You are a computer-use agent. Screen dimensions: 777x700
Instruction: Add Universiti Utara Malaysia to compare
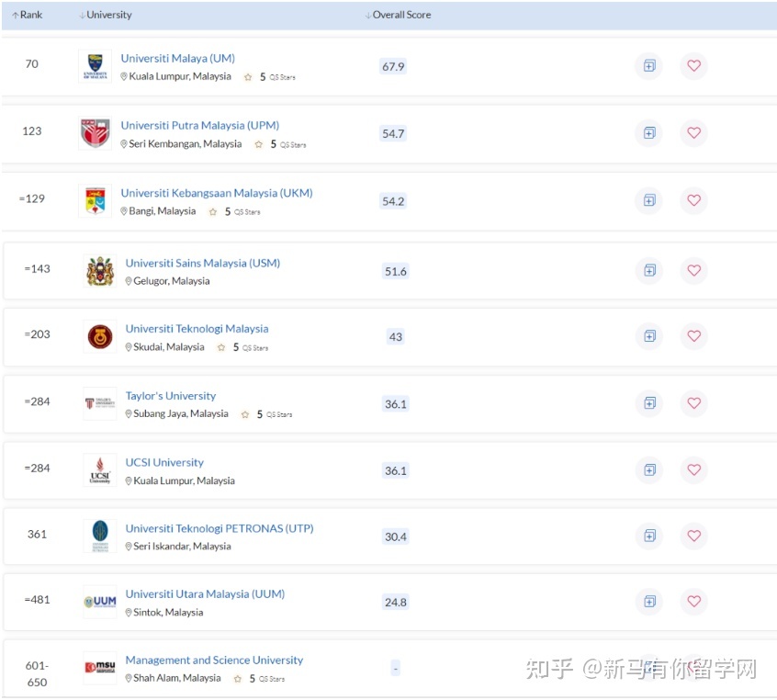click(x=648, y=602)
